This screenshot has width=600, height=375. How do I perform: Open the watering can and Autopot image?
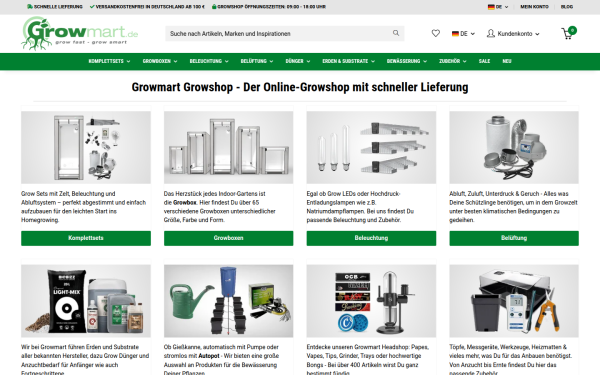click(228, 301)
